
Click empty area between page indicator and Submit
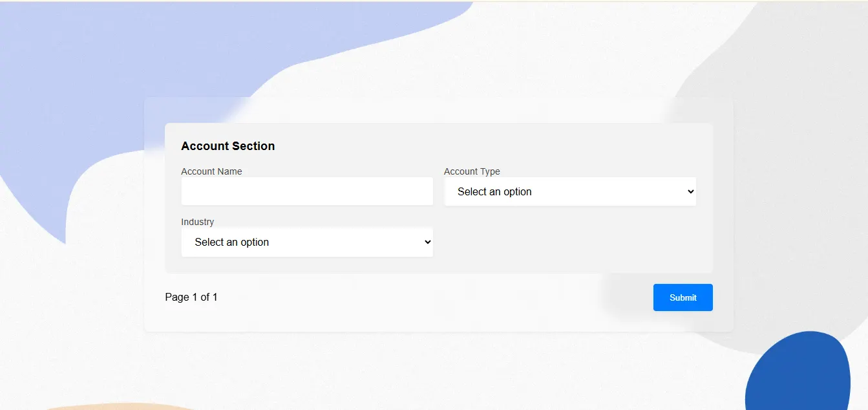coord(433,297)
